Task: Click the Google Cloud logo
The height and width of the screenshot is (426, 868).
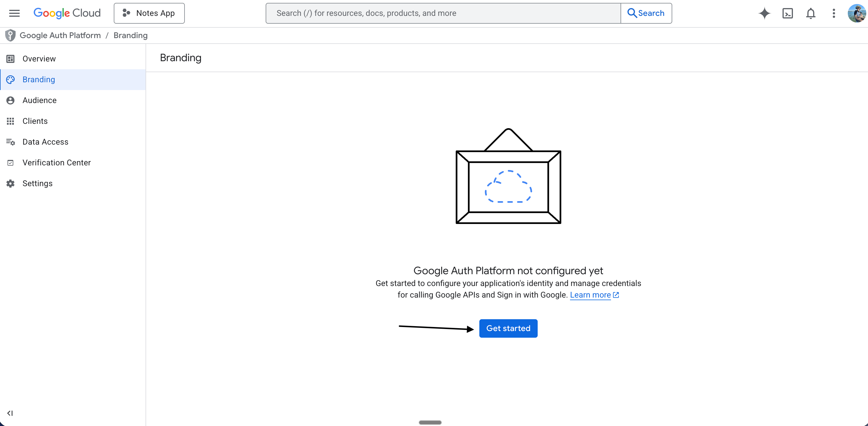Action: (67, 13)
